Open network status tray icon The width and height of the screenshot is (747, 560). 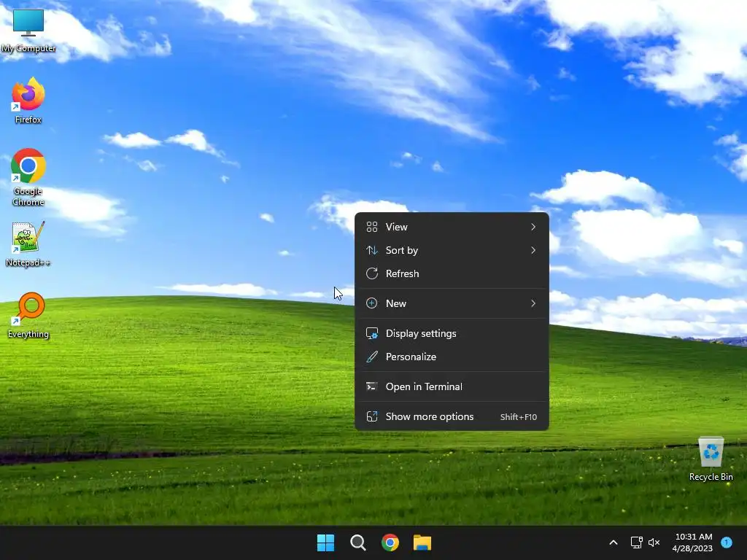pyautogui.click(x=636, y=542)
